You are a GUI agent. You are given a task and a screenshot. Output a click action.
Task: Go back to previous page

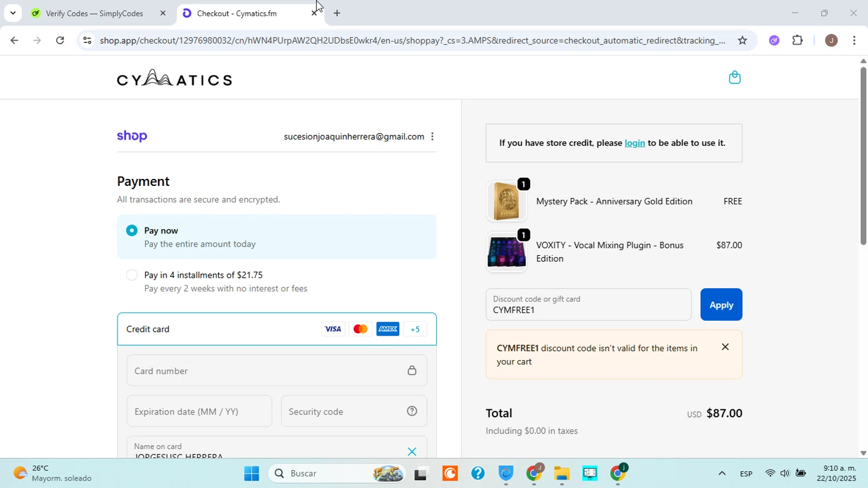tap(14, 41)
